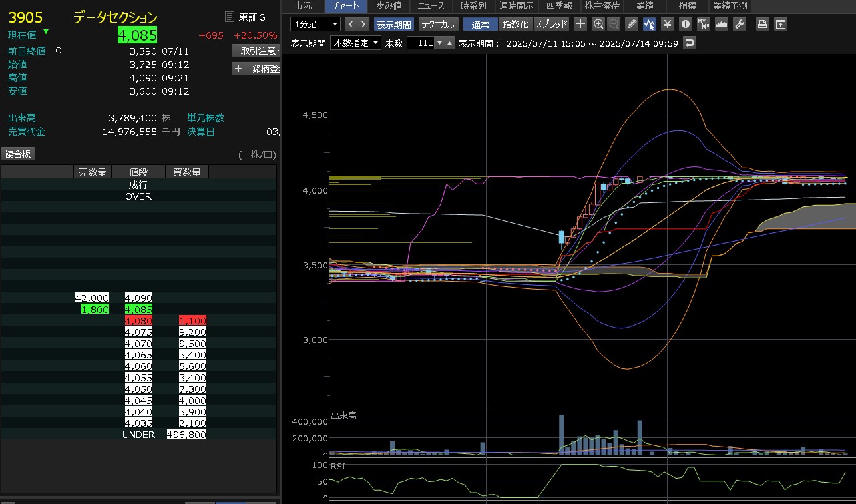
Task: Switch to the 適時開示 tab
Action: [516, 6]
